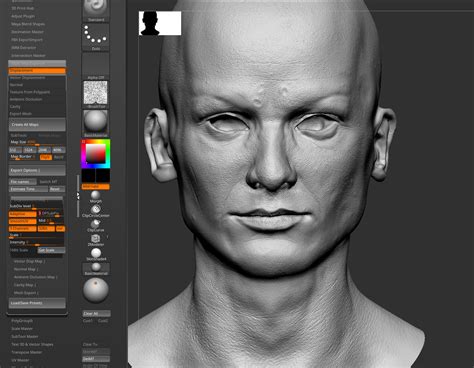Select the Standard brush thumbnail
This screenshot has height=368, width=474.
coord(96,10)
